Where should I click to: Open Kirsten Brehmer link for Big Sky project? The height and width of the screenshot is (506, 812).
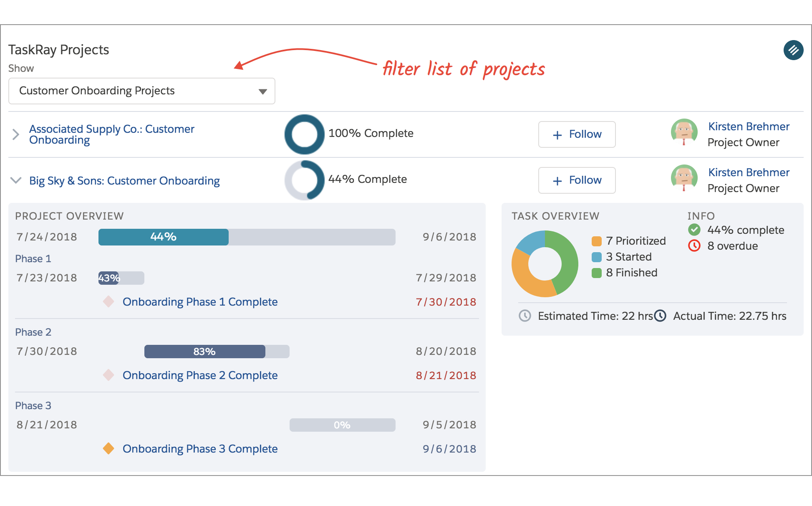[x=749, y=172]
